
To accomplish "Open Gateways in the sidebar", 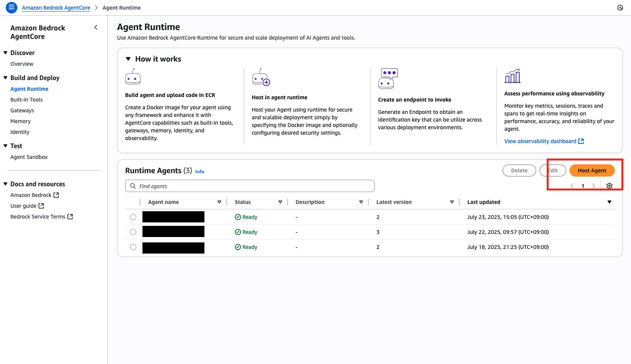I will tap(22, 110).
